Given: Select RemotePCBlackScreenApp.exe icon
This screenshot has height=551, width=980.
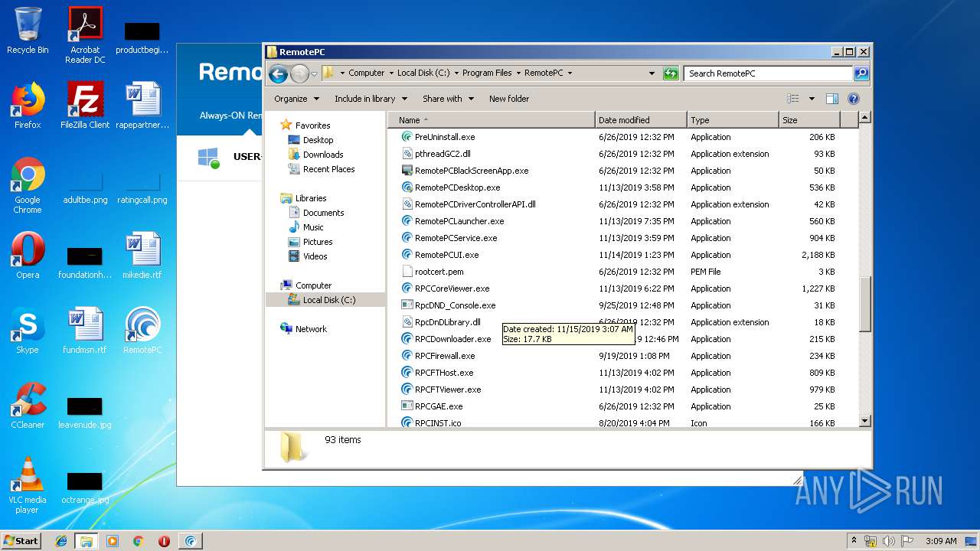Looking at the screenshot, I should [407, 171].
